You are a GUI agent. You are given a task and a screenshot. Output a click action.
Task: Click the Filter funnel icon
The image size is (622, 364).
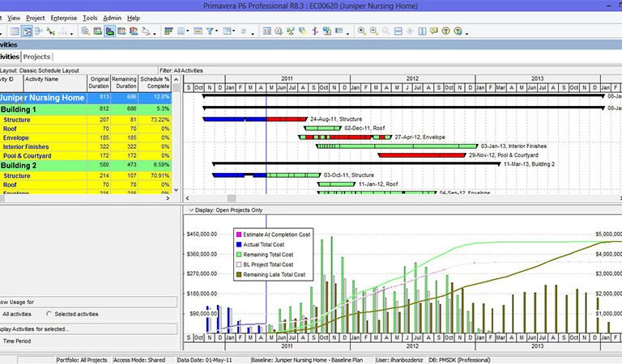point(210,31)
